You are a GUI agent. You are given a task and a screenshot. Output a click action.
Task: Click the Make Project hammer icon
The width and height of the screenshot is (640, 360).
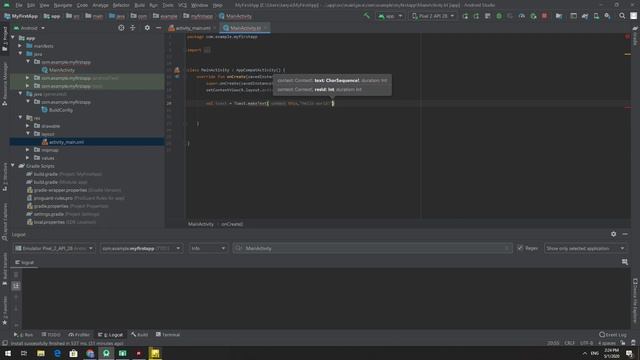[367, 16]
